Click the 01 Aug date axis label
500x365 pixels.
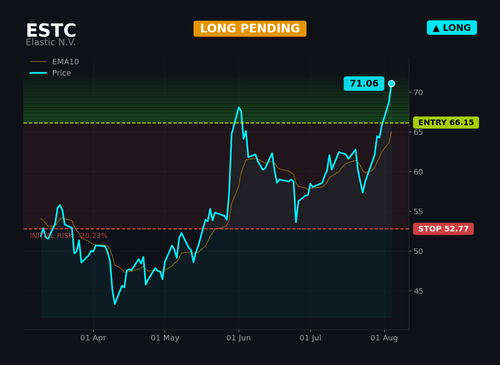[384, 338]
